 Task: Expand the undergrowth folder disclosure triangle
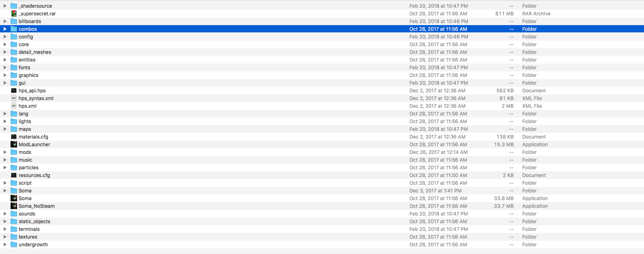[x=5, y=245]
